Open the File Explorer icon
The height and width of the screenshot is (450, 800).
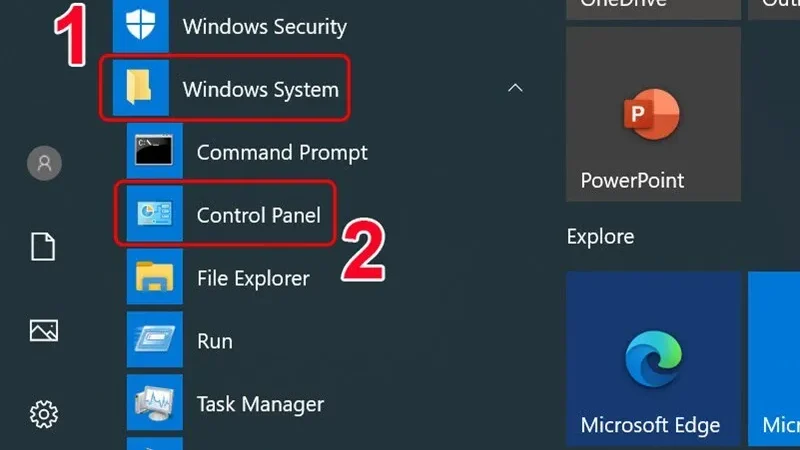point(154,277)
